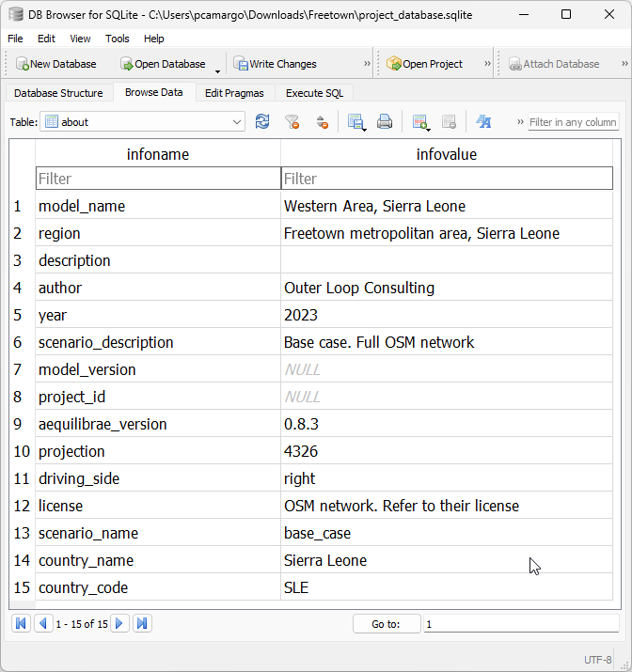Expand the browse toolbar overflow chevron

pyautogui.click(x=520, y=122)
